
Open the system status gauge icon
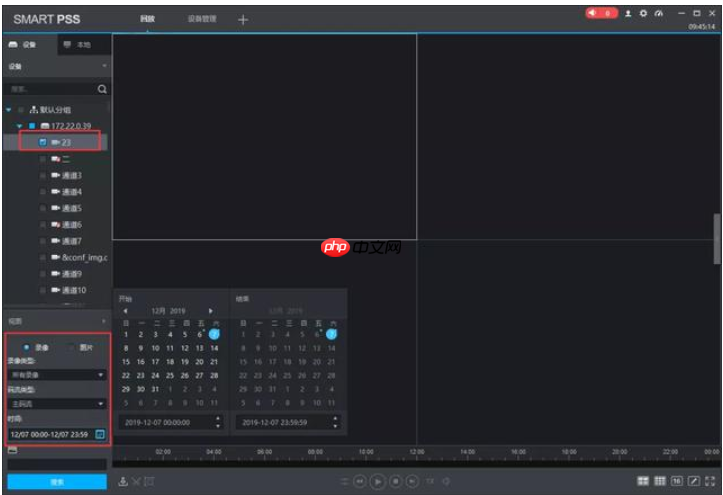[x=658, y=13]
